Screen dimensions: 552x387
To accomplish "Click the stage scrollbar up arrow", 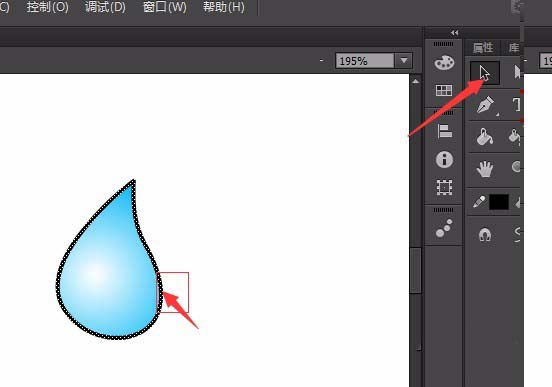I will point(415,81).
